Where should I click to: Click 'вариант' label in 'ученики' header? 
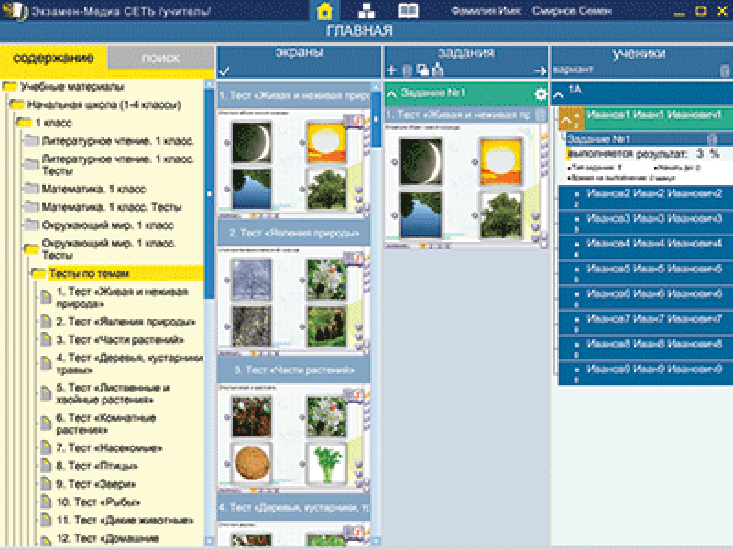[573, 70]
